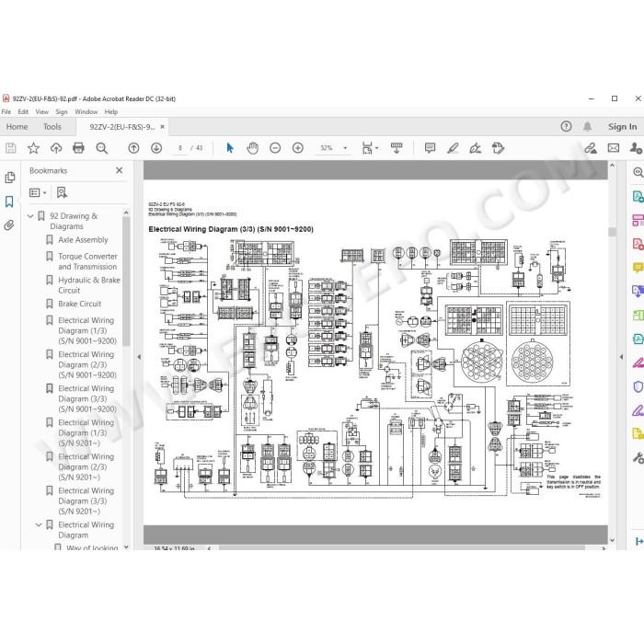Screen dimensions: 644x644
Task: Select the Hand pan tool
Action: (x=253, y=148)
